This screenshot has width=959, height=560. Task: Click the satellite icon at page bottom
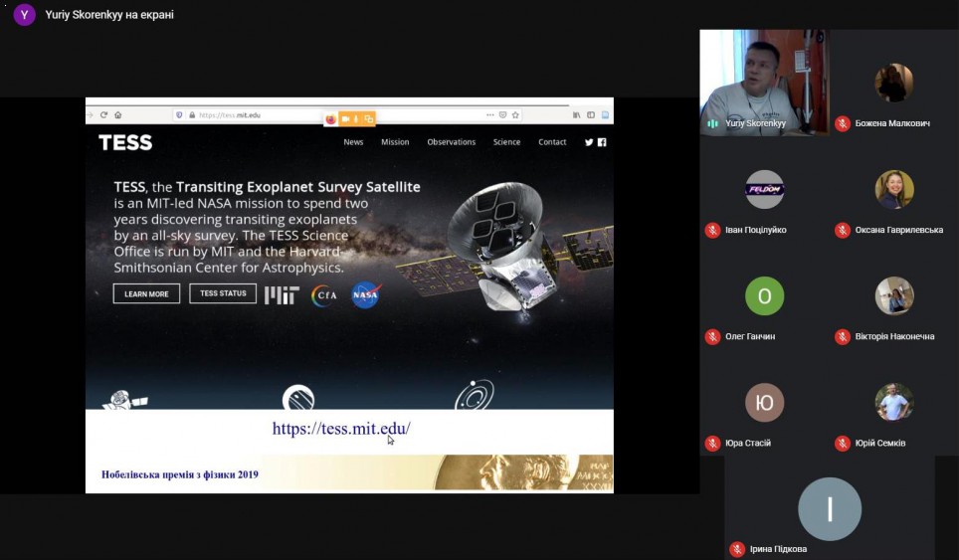click(124, 401)
